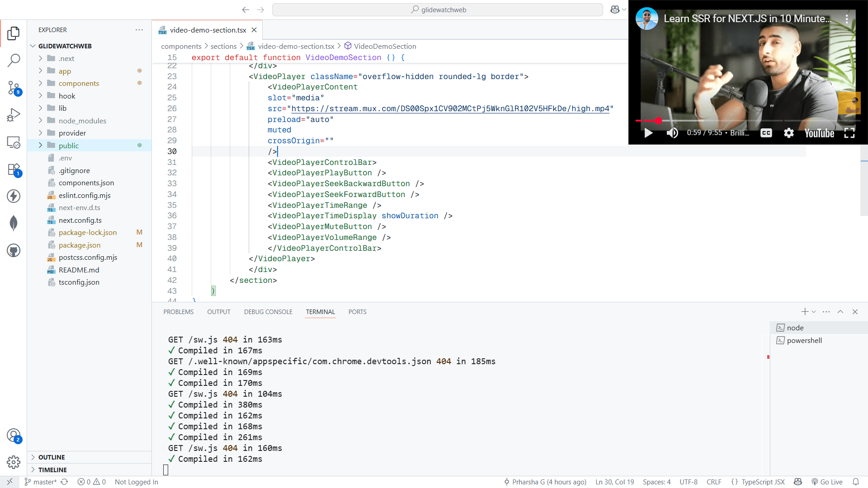Open Remote Explorer view
The width and height of the screenshot is (868, 488).
tap(14, 142)
